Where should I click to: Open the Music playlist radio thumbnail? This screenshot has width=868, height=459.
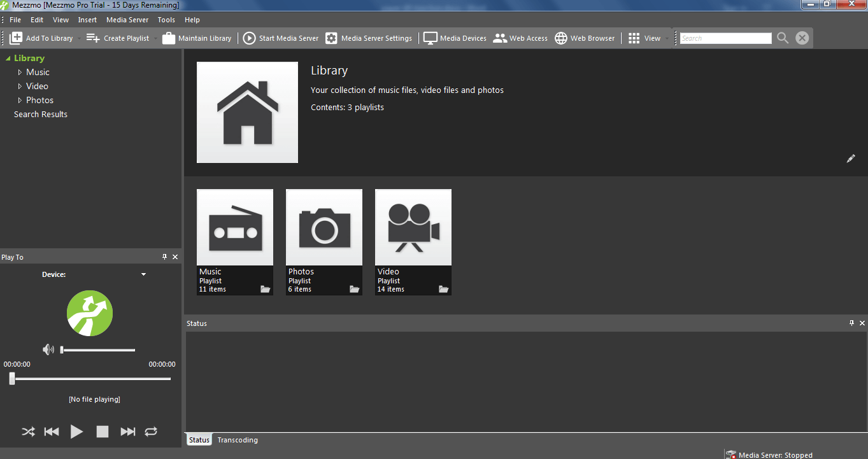click(235, 227)
